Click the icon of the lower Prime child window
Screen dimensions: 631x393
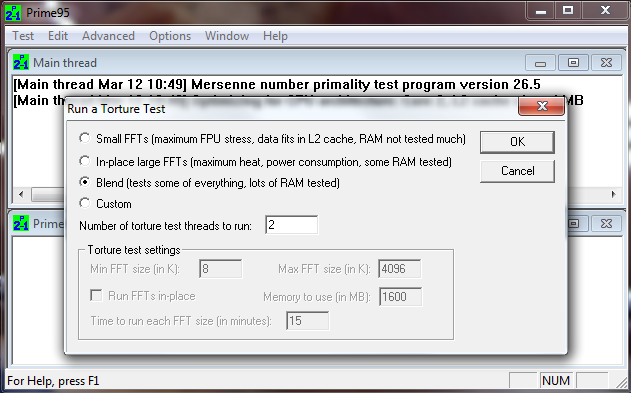(21, 223)
